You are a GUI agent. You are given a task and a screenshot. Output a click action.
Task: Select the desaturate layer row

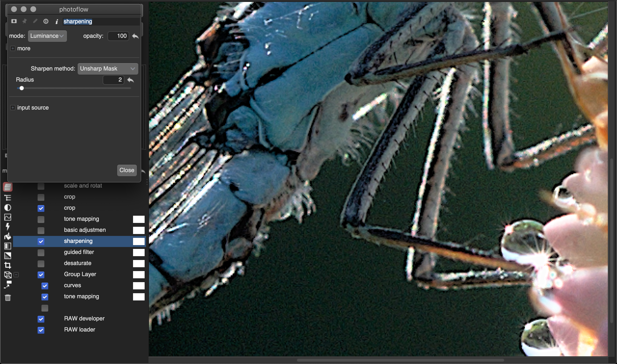(x=78, y=263)
